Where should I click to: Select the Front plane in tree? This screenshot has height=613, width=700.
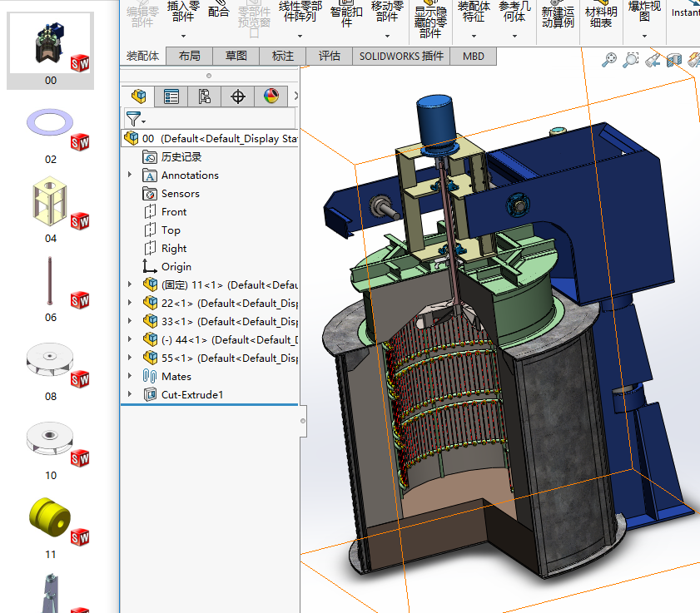click(174, 212)
